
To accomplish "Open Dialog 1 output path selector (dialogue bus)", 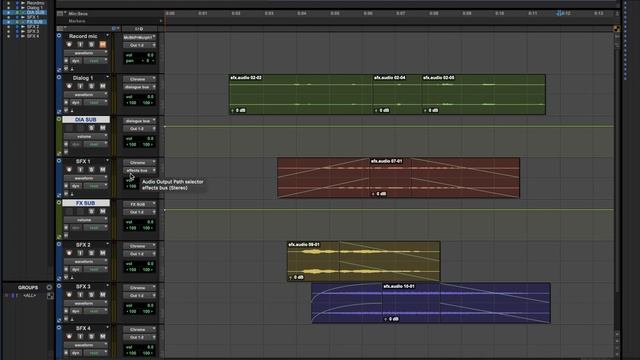I will (x=140, y=87).
